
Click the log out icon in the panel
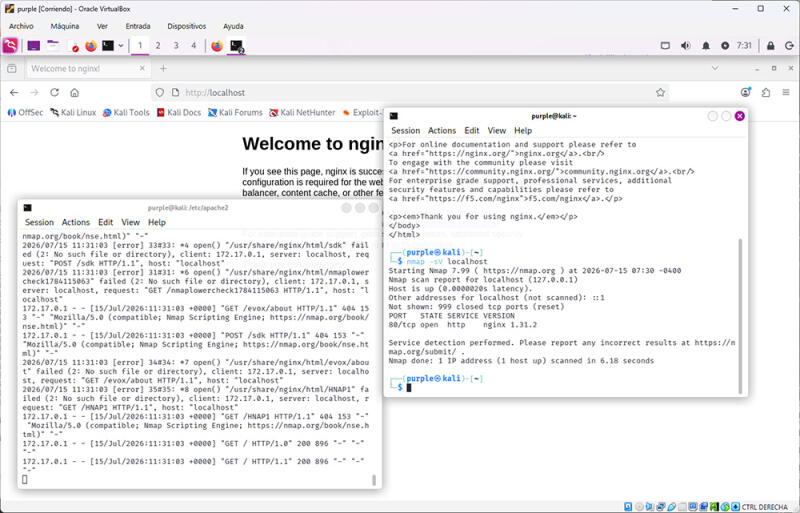pos(789,45)
